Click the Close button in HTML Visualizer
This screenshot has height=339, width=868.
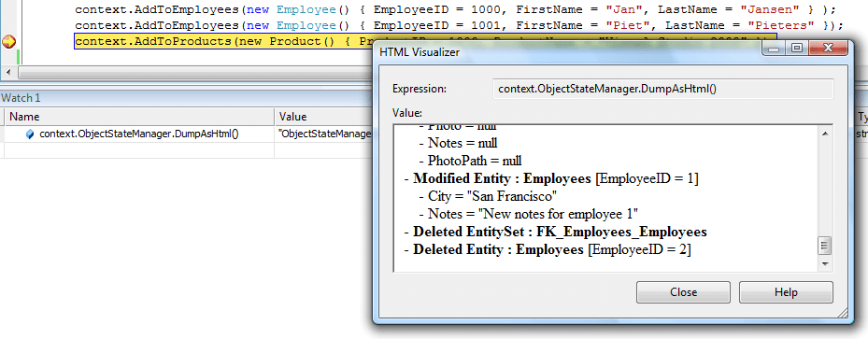[683, 292]
